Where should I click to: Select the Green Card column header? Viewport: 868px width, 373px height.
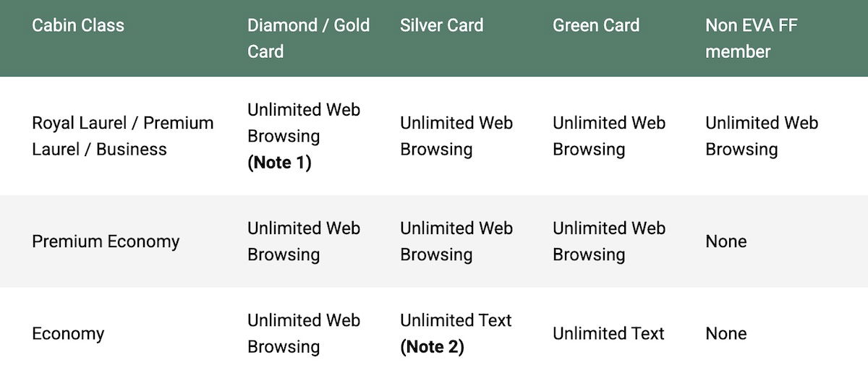tap(596, 25)
